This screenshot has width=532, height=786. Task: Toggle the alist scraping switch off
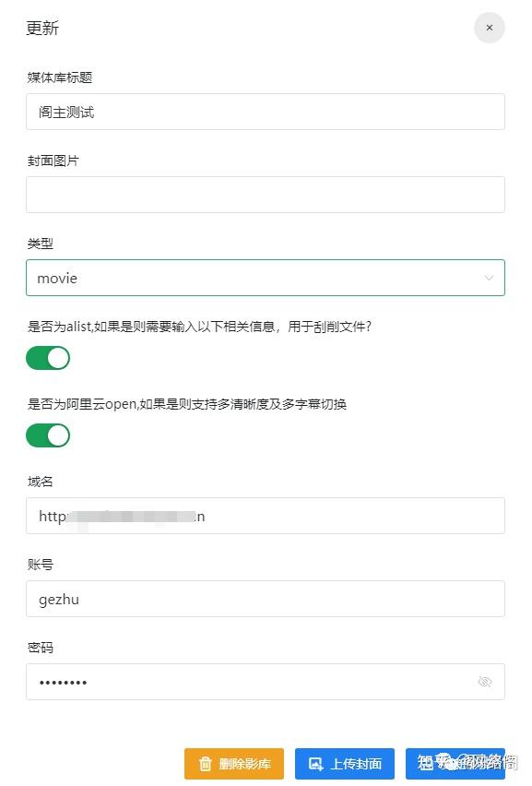coord(48,357)
